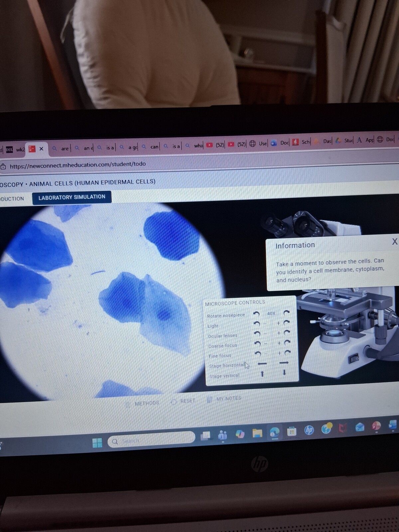This screenshot has height=532, width=399.
Task: Click the Reset button
Action: [184, 401]
